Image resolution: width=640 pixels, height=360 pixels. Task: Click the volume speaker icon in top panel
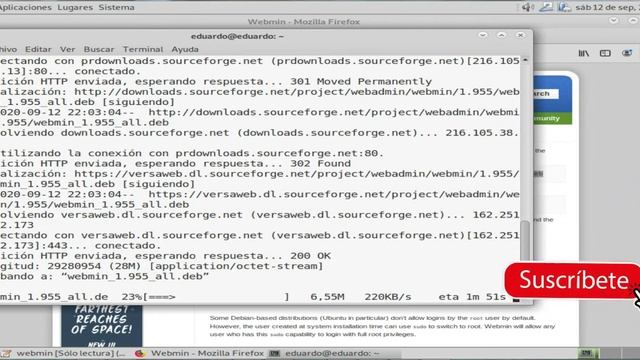tap(527, 7)
